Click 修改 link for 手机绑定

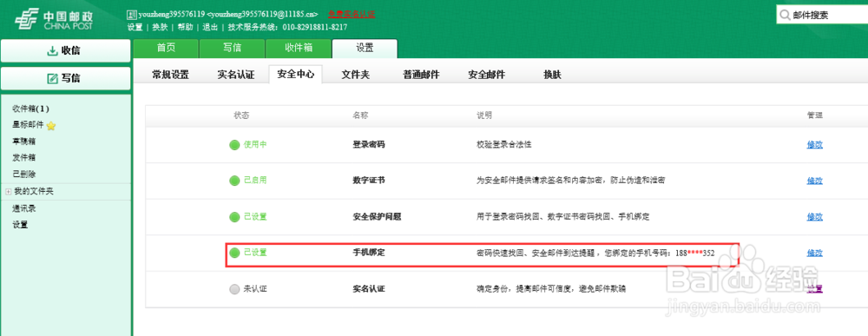click(x=815, y=253)
